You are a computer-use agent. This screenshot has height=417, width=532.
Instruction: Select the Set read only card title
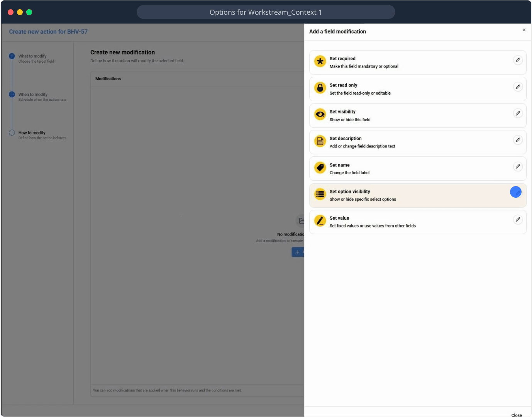tap(343, 85)
